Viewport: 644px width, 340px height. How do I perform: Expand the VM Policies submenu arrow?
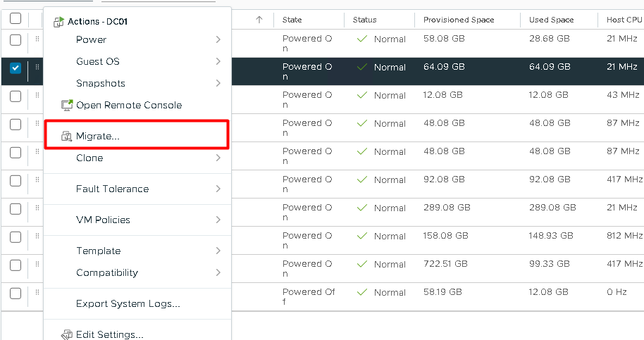click(218, 220)
